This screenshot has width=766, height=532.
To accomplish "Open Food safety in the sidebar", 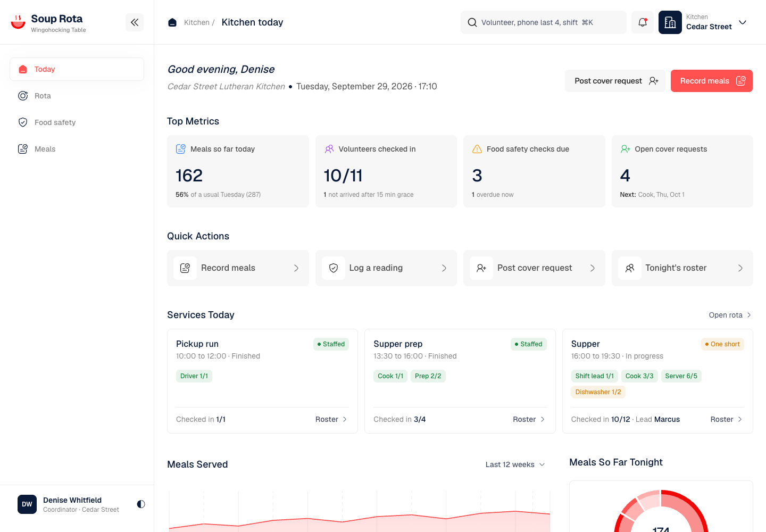I will (77, 122).
